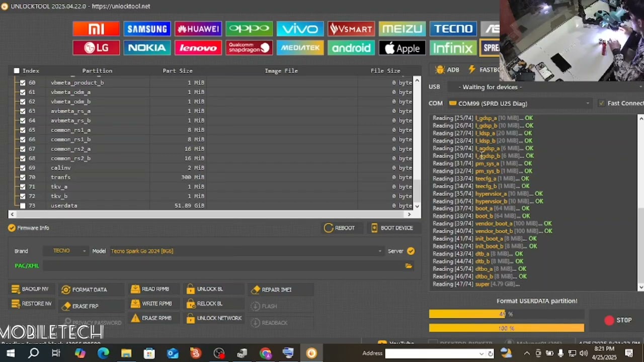Toggle the select-all Index checkbox
Screen dimensions: 644x362
click(x=17, y=71)
